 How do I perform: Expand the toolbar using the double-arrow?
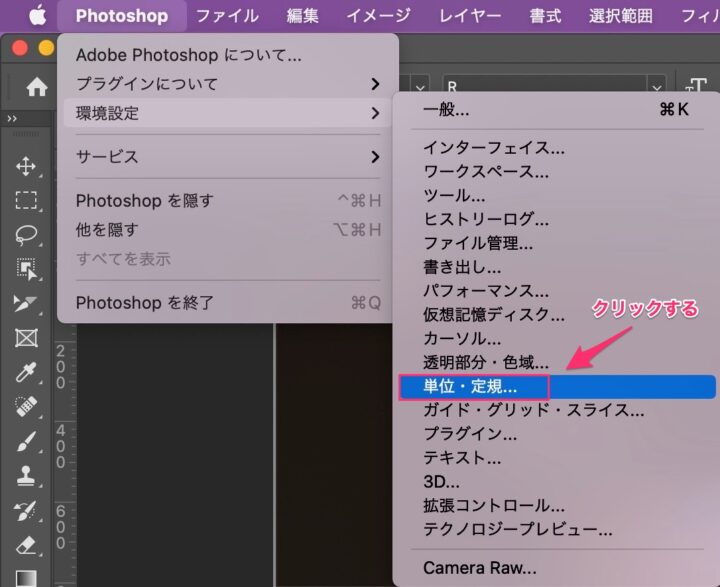click(x=12, y=119)
